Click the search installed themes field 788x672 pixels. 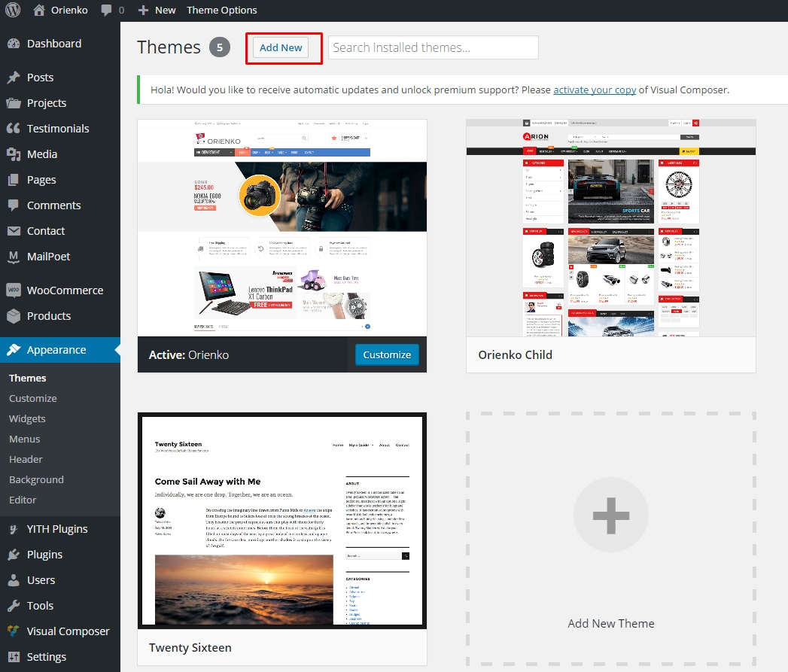click(433, 47)
